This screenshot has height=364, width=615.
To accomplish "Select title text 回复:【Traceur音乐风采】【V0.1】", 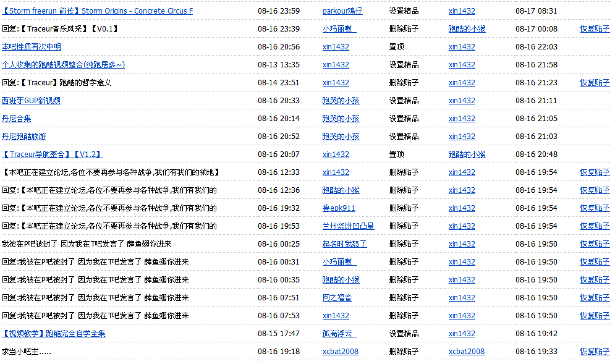I will click(60, 29).
